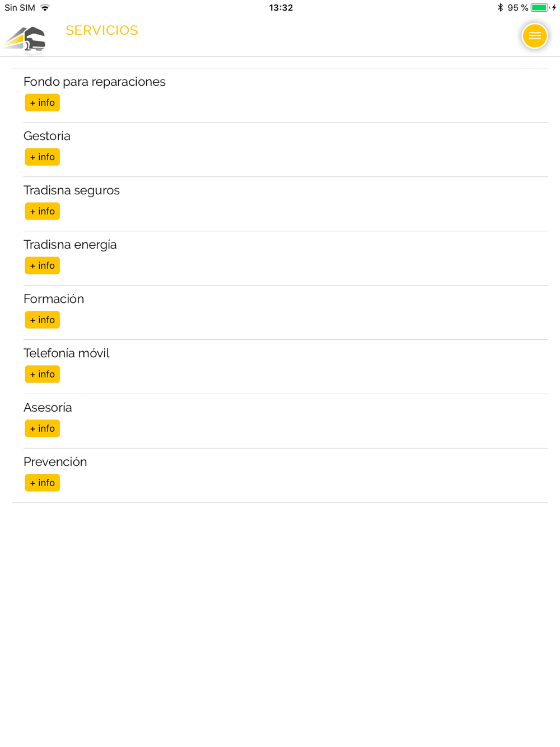The height and width of the screenshot is (747, 560).
Task: Tap the SERVICIOS page heading
Action: (102, 30)
